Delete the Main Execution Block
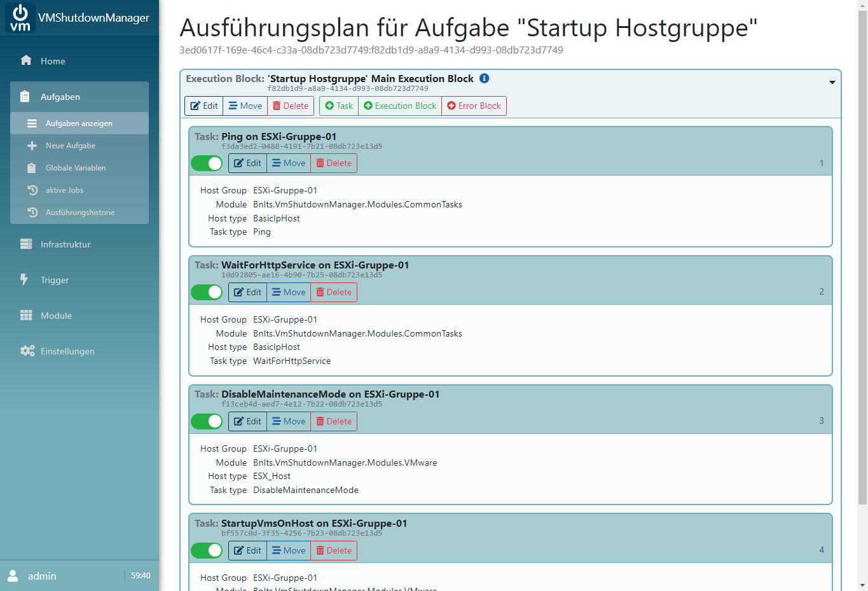Viewport: 868px width, 591px height. point(291,106)
